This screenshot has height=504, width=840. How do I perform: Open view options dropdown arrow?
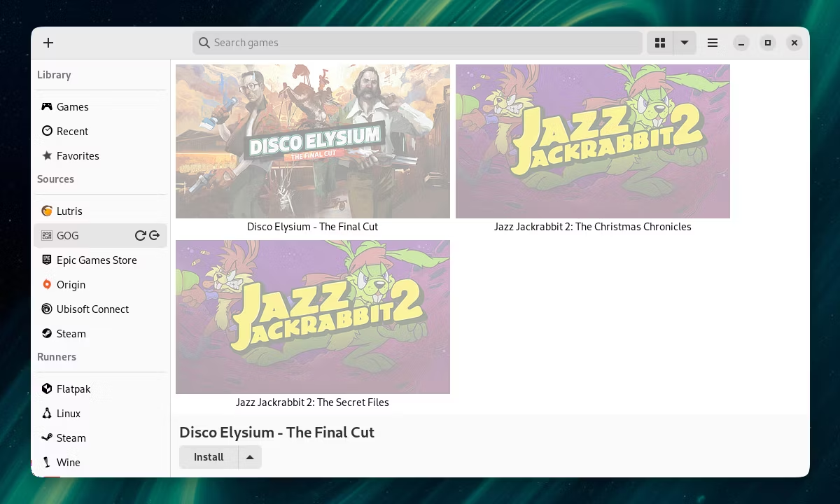coord(685,43)
